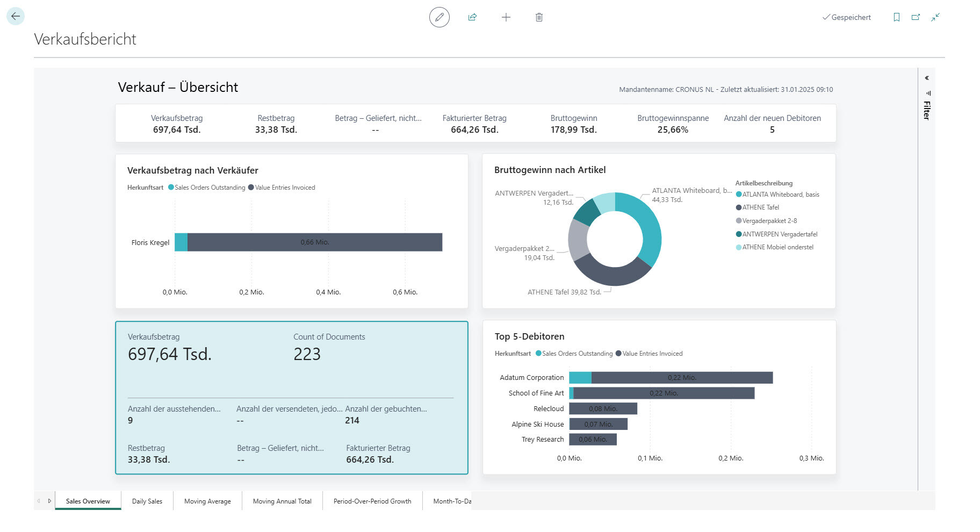This screenshot has height=532, width=980.
Task: Click Vergaderpakket 2-8 legend item
Action: tap(766, 221)
